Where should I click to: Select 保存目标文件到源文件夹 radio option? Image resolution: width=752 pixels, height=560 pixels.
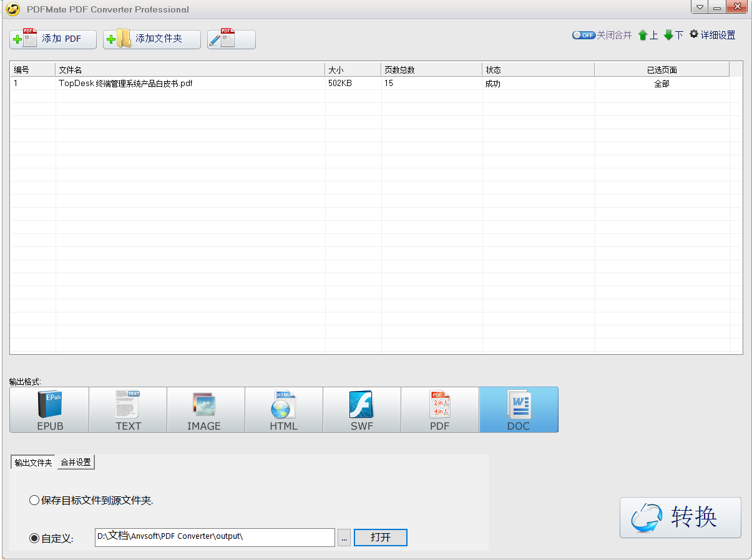91,500
